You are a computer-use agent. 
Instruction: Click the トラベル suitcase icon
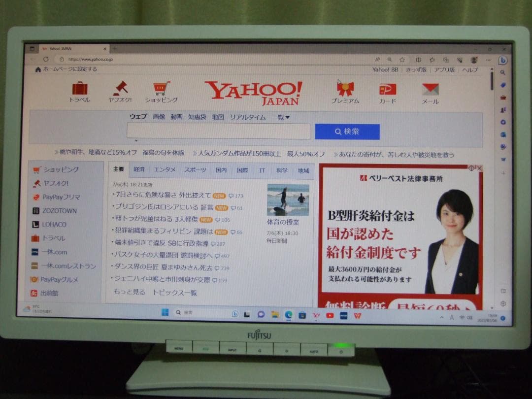pyautogui.click(x=80, y=89)
